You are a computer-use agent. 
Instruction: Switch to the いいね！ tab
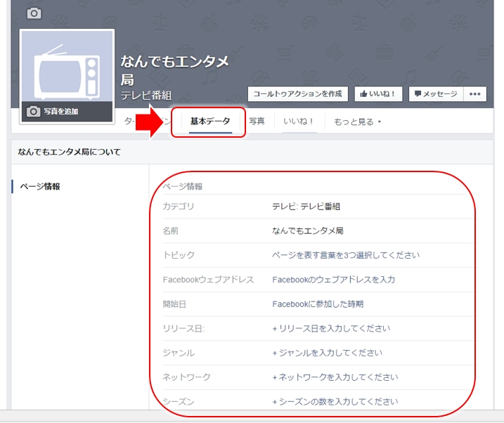(299, 122)
